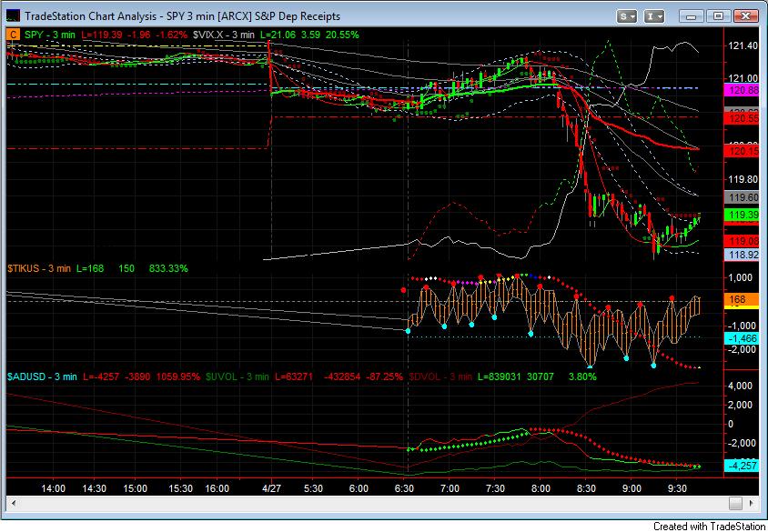Screen dimensions: 768x532
Task: Click the 121.40 price axis label
Action: coord(743,45)
